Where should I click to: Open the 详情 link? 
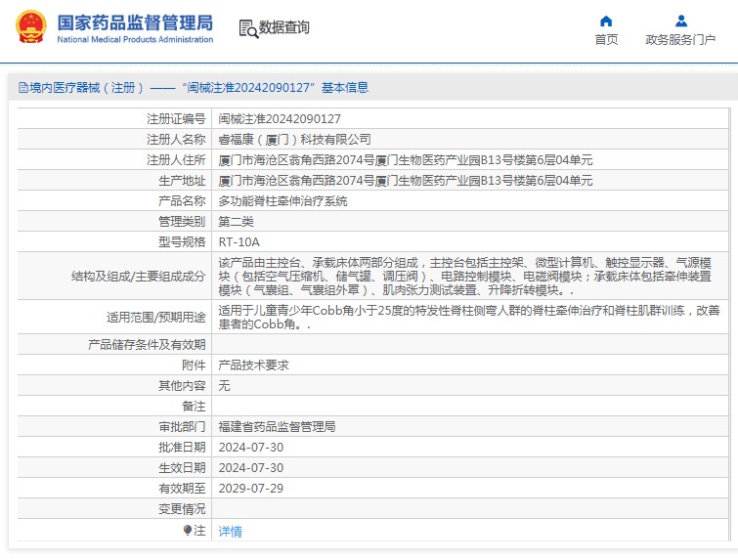(x=230, y=532)
